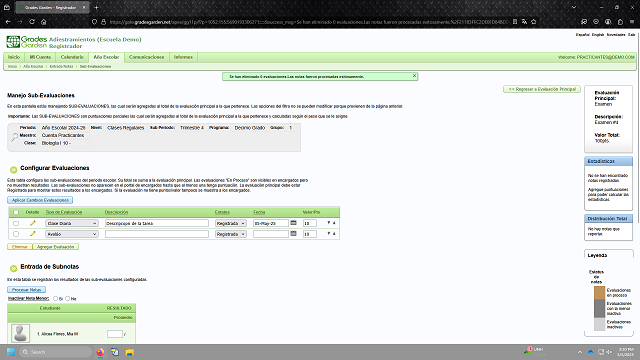640x360 pixels.
Task: Open the Clase Diaria evaluation type dropdown
Action: tap(71, 223)
